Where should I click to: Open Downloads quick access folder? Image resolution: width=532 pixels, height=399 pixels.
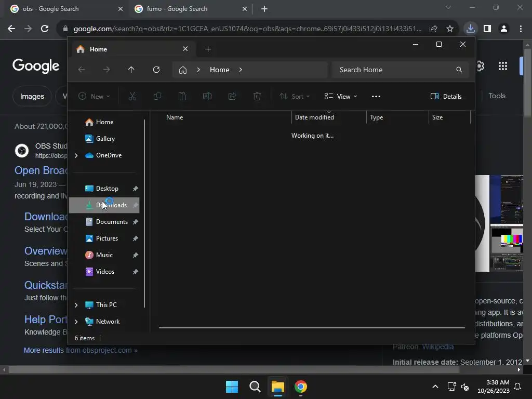pos(104,205)
